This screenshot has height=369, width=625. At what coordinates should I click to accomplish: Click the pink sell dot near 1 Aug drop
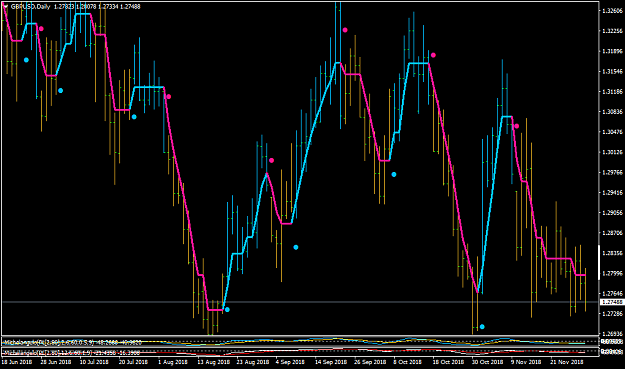pos(169,96)
